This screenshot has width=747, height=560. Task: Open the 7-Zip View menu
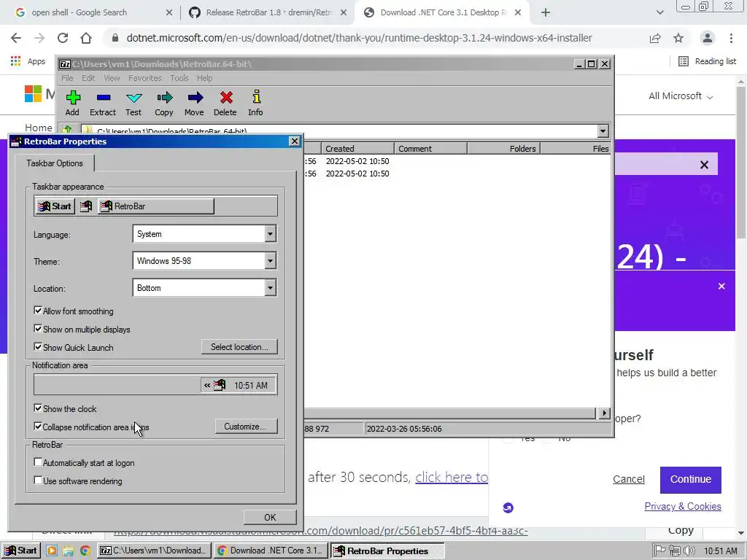point(112,78)
